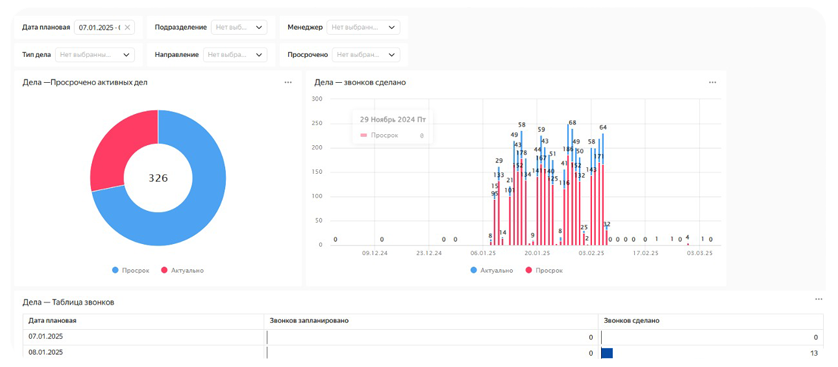
Task: Open the Просрочено filter dropdown
Action: [x=366, y=54]
